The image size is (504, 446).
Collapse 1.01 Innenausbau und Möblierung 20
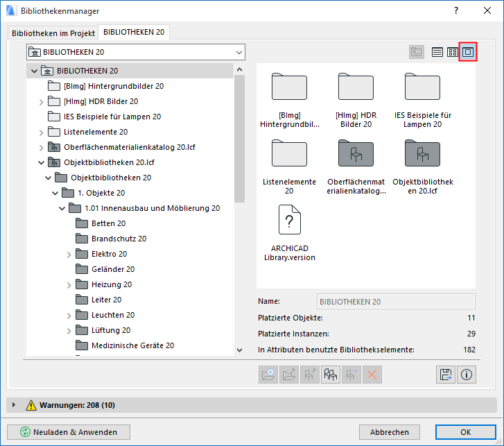tap(62, 208)
